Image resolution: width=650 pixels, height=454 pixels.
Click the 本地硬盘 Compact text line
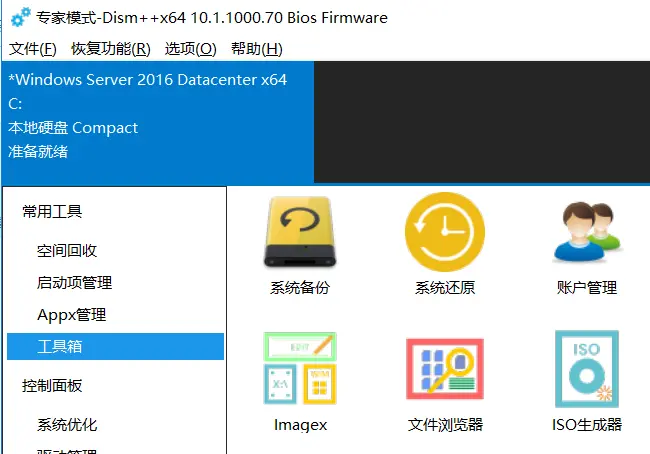[x=73, y=128]
